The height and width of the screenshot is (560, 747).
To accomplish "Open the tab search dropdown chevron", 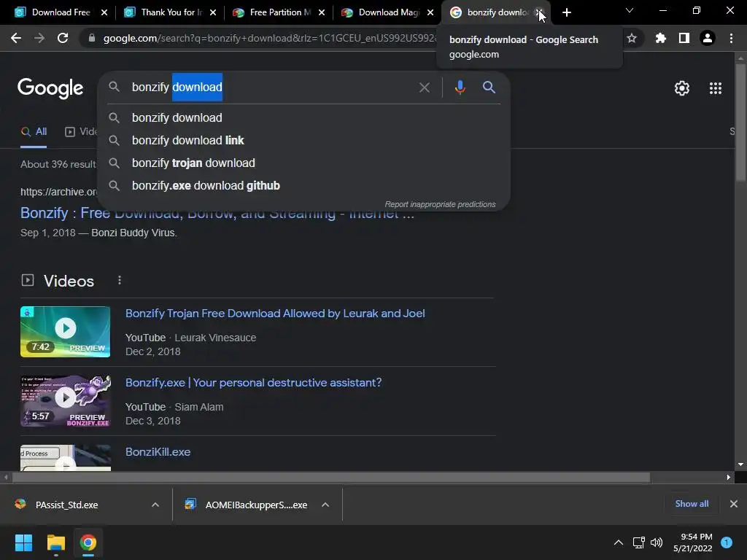I will pos(630,10).
